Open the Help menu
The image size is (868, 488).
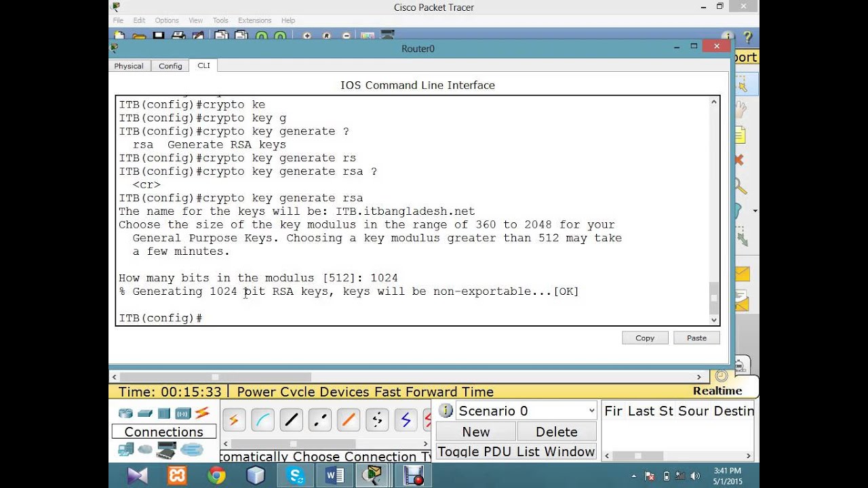point(288,20)
